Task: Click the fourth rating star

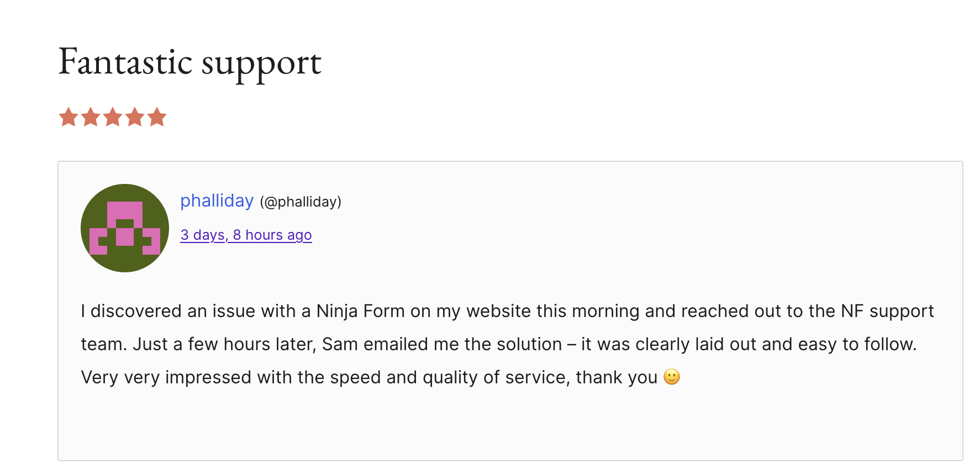Action: (135, 117)
